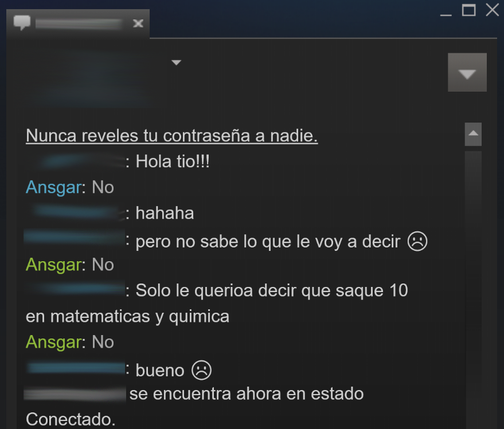The image size is (504, 429).
Task: Click the last green Ansgar username
Action: coord(54,342)
